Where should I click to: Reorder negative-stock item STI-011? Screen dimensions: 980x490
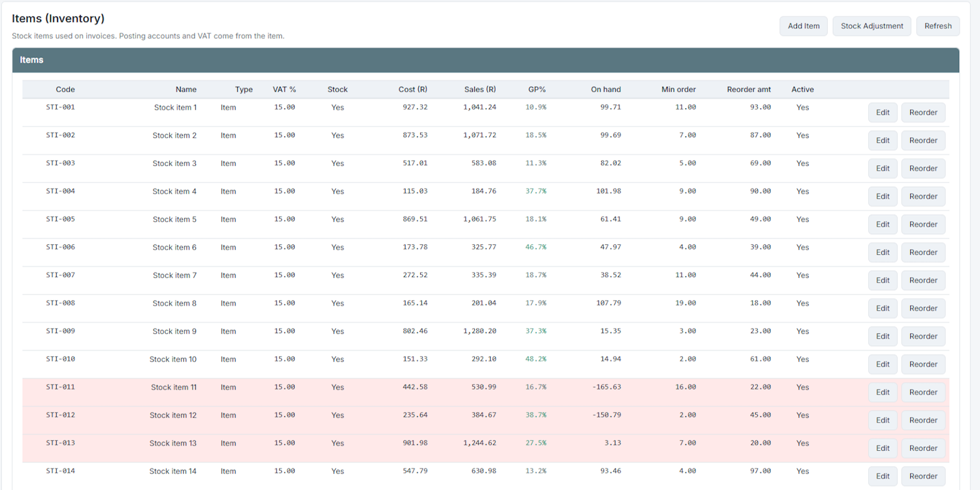(x=923, y=393)
